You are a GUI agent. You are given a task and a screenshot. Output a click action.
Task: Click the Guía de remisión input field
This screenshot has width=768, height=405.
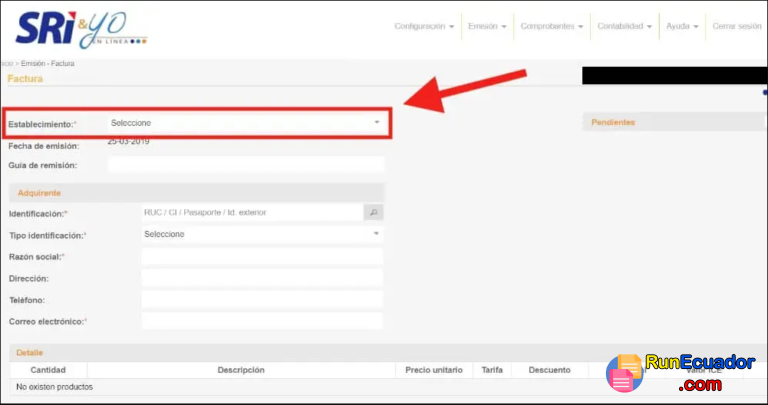pyautogui.click(x=246, y=165)
